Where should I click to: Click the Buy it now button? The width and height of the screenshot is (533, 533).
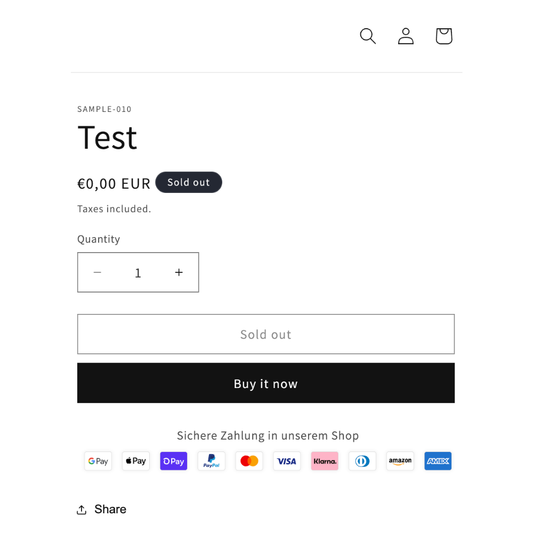click(x=266, y=383)
